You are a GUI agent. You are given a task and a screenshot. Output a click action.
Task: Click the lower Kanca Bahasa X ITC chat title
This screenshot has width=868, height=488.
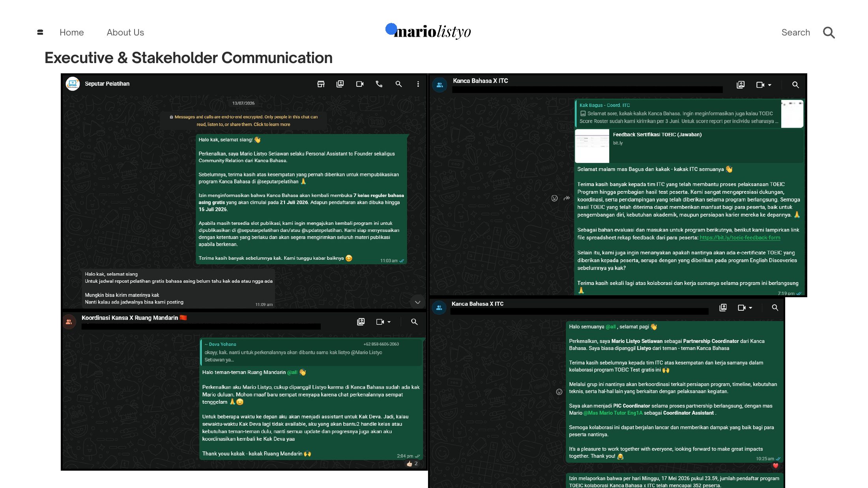coord(477,304)
